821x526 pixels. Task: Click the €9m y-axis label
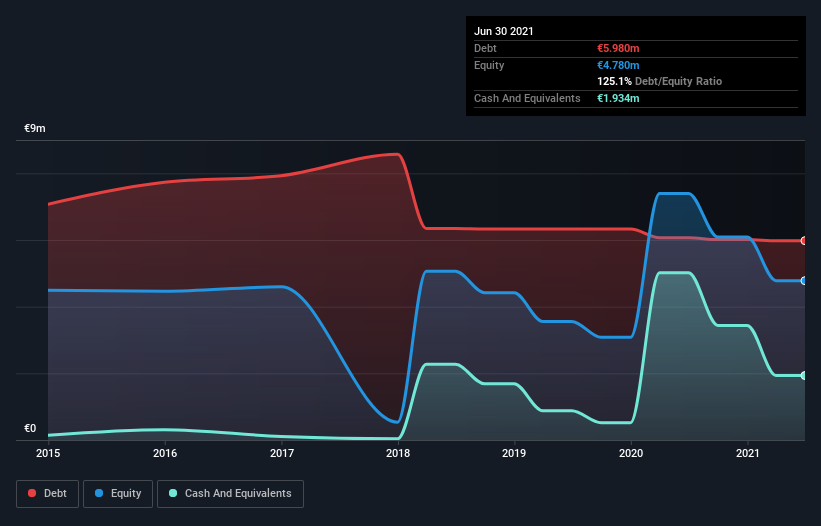[x=35, y=128]
